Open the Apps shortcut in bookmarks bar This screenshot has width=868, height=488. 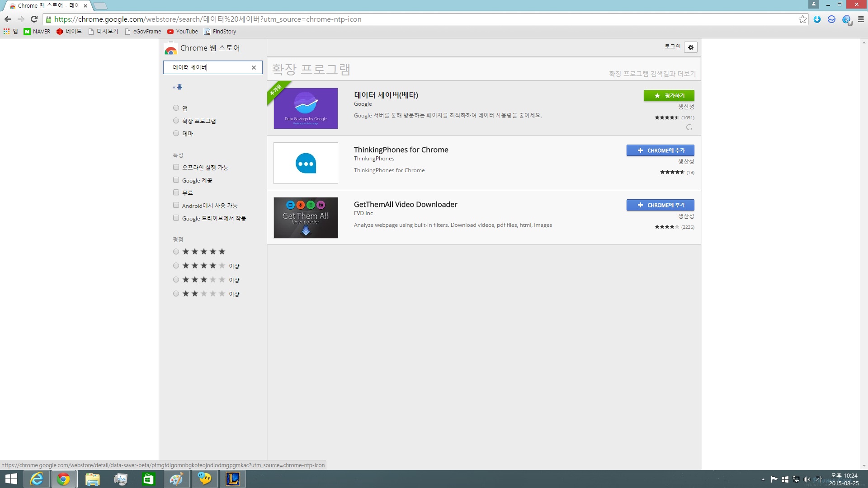[x=10, y=31]
